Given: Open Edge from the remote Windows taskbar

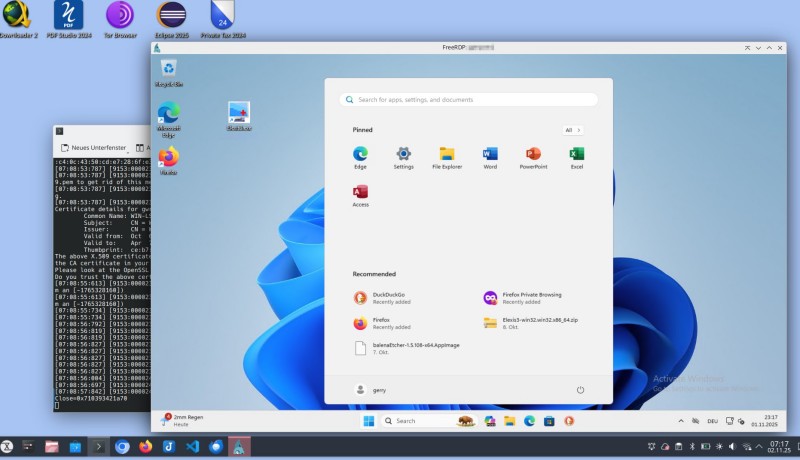Looking at the screenshot, I should point(529,421).
